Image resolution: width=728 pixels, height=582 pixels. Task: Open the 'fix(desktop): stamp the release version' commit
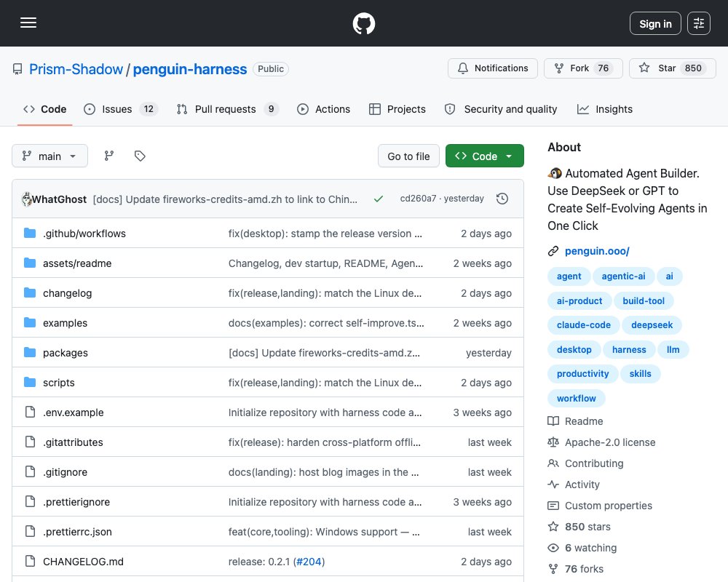(325, 234)
